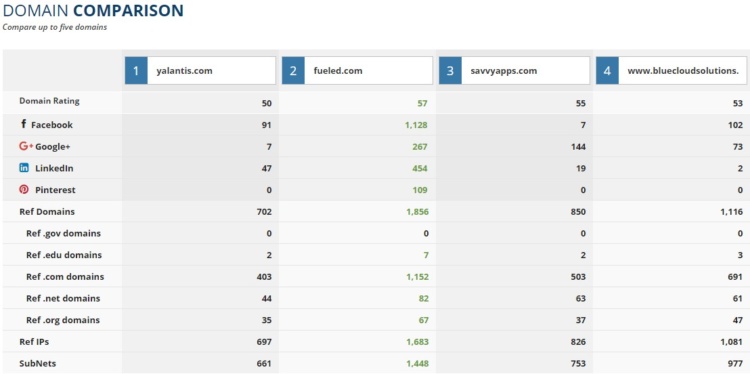Click yalantis.com Ref Domains value 702
Screen dimensions: 750x374
click(x=264, y=211)
